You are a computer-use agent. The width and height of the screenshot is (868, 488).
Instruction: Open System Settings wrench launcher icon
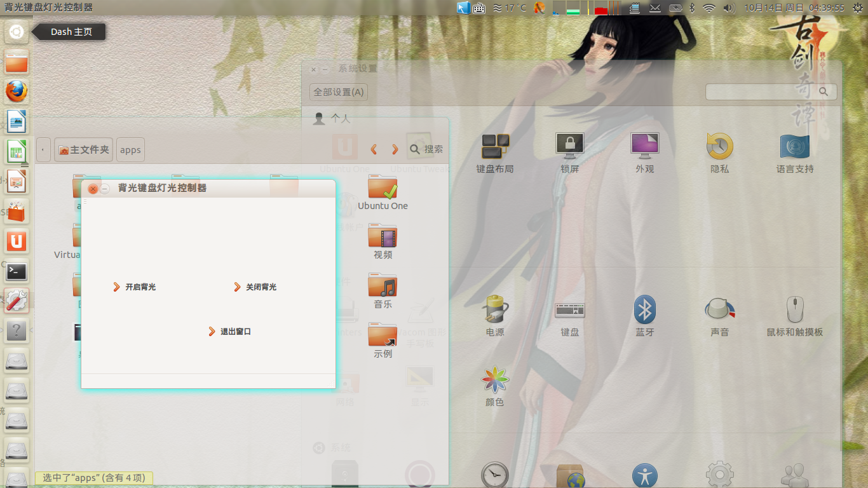pos(17,301)
